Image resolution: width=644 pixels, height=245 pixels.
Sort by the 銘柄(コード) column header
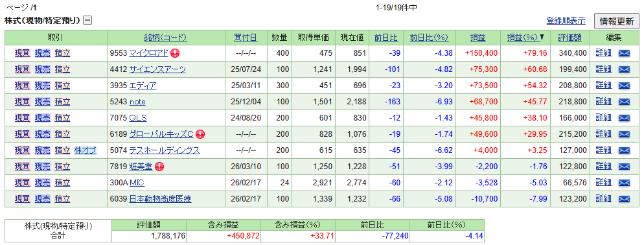tap(165, 38)
